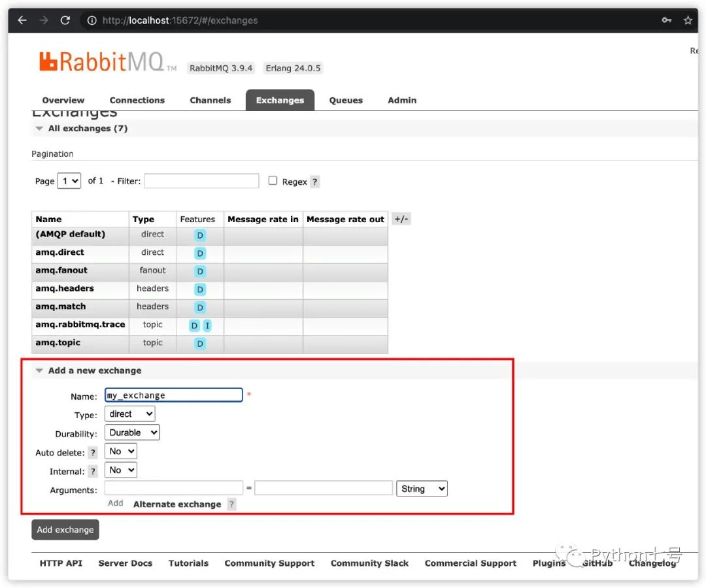The height and width of the screenshot is (588, 706).
Task: Switch to the Connections tab
Action: pos(137,101)
